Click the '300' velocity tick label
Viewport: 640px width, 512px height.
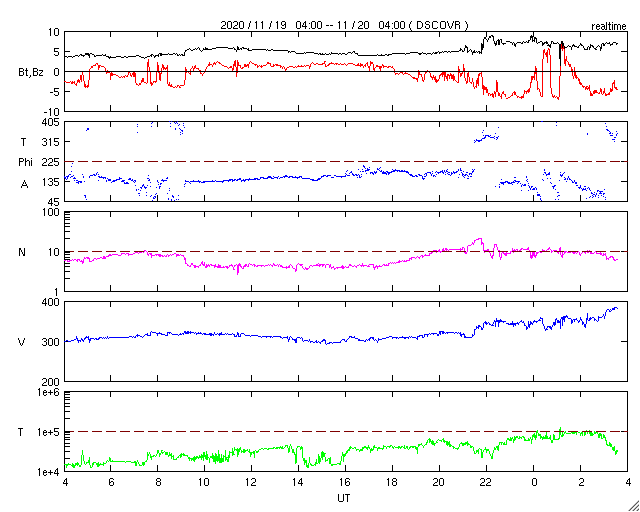coord(53,342)
